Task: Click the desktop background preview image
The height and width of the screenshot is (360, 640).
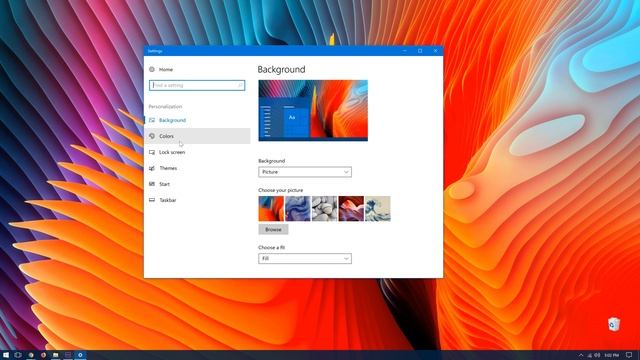Action: point(313,111)
